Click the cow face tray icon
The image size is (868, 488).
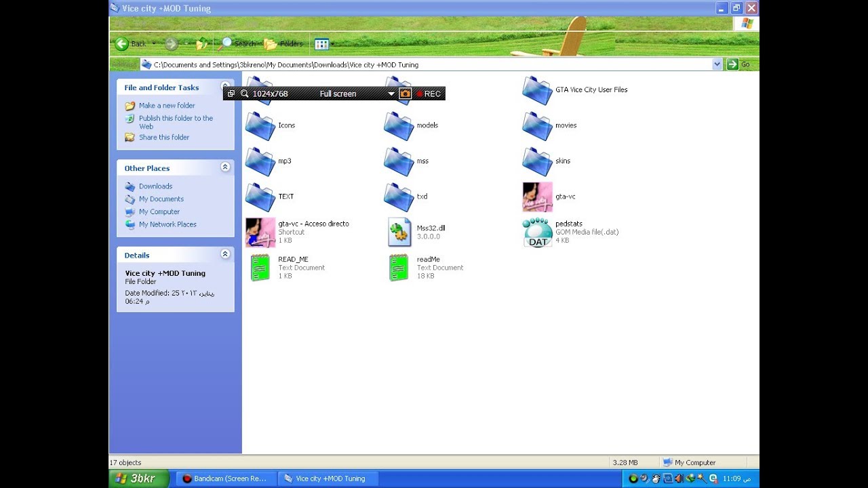click(x=656, y=479)
